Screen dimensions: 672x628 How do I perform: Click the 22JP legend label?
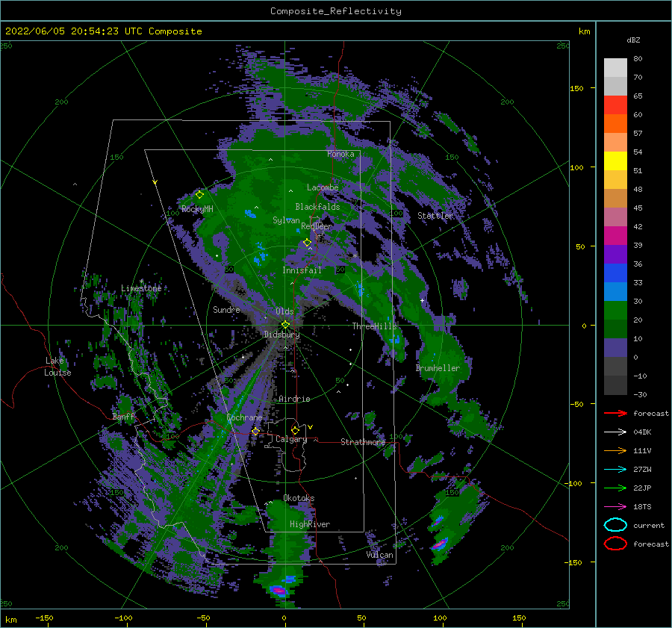(642, 488)
